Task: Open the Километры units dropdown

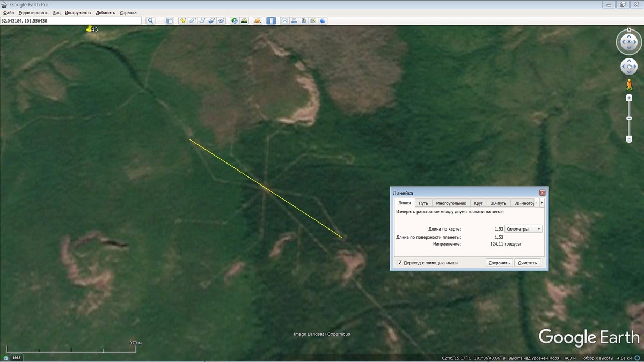Action: pos(524,229)
